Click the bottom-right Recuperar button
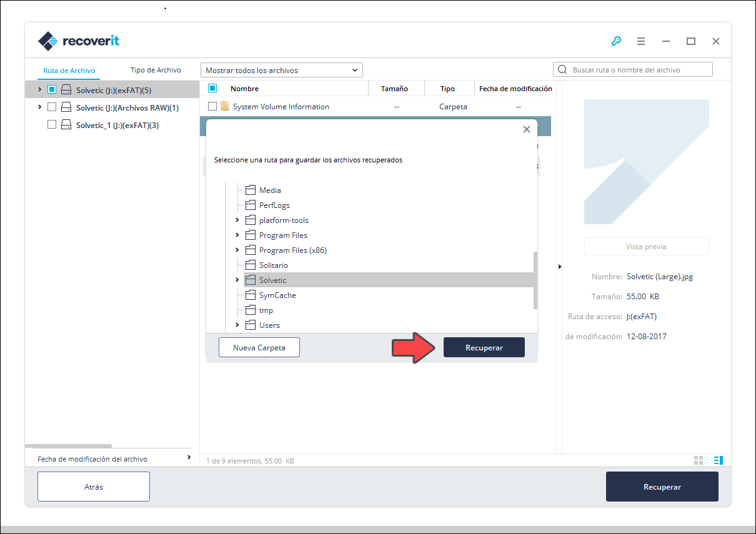Image resolution: width=756 pixels, height=534 pixels. (662, 487)
